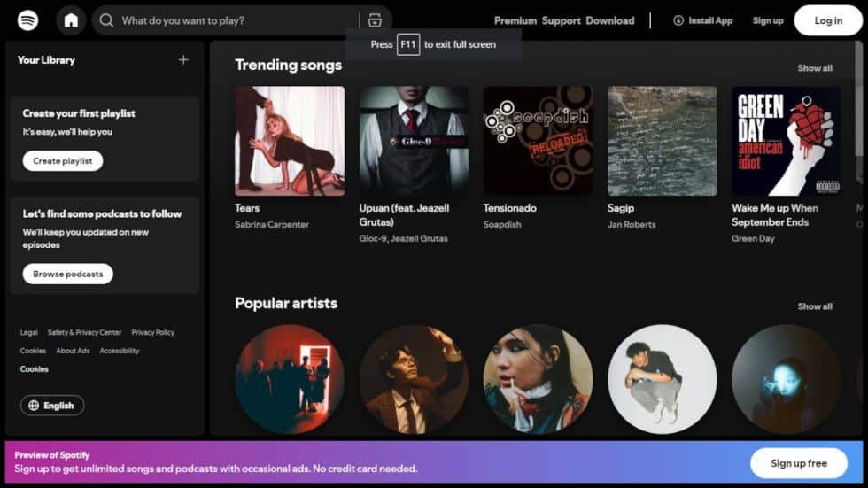
Task: Open artist photo with glowing blue face
Action: (787, 379)
